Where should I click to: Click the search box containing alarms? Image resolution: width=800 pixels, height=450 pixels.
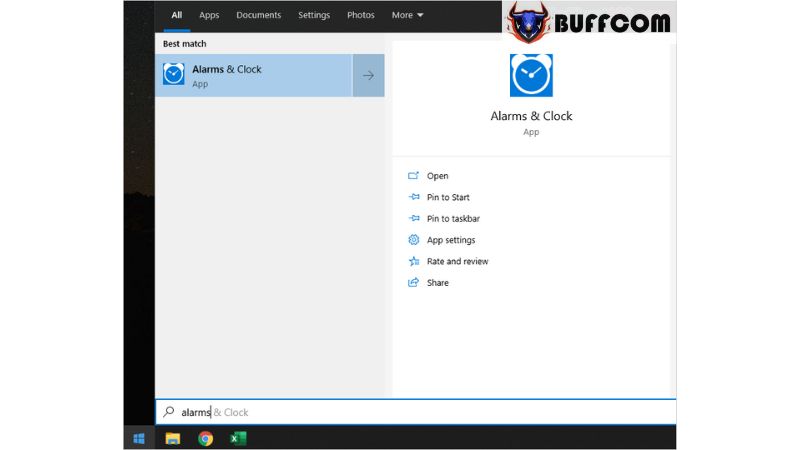[x=416, y=412]
